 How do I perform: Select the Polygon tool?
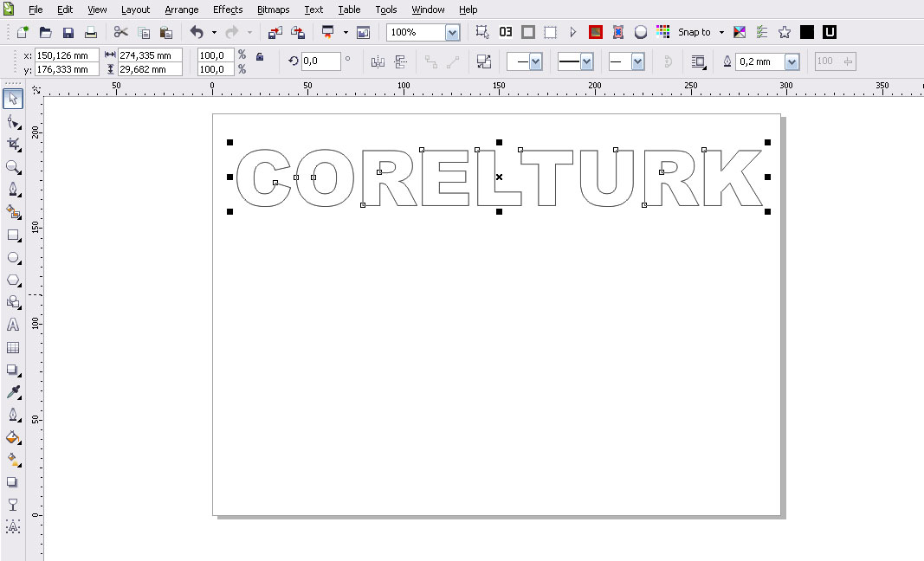click(x=13, y=280)
